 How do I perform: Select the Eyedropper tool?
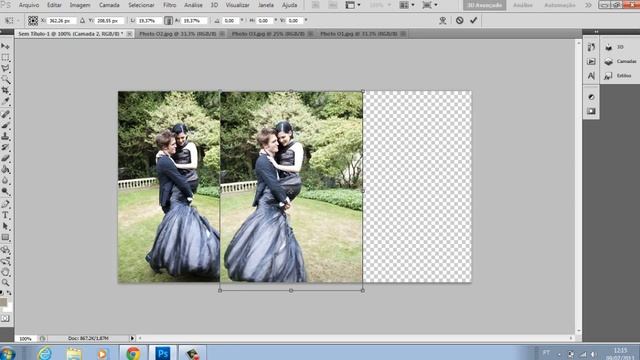coord(5,101)
